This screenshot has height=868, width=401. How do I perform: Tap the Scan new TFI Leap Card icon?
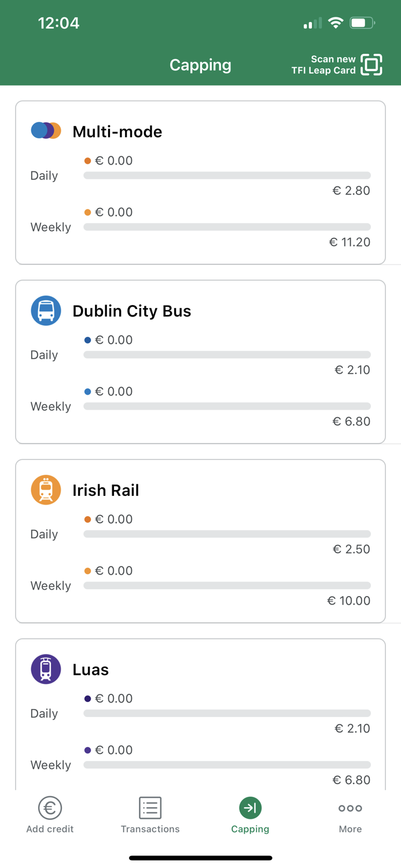point(371,65)
